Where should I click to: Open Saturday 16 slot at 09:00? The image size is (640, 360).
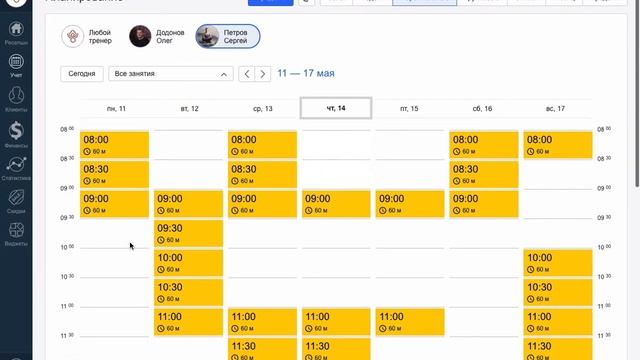coord(484,204)
